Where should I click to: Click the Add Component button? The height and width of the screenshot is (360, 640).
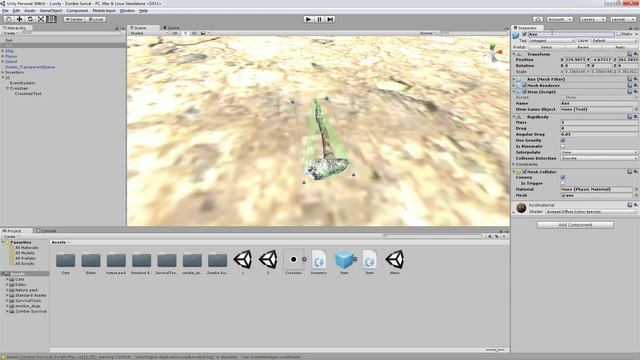(x=575, y=225)
